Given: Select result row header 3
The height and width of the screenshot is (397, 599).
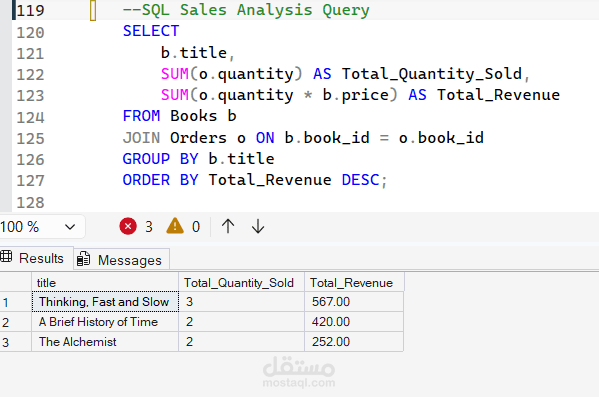Looking at the screenshot, I should point(15,342).
